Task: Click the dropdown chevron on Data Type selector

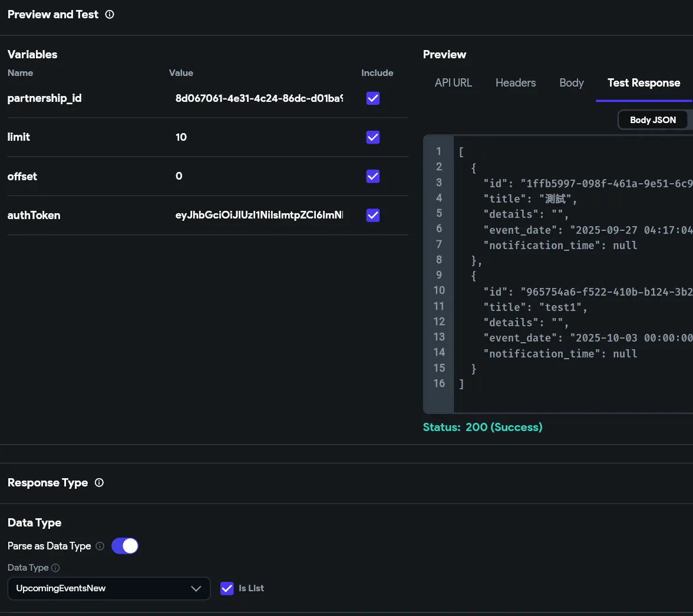Action: (x=196, y=588)
